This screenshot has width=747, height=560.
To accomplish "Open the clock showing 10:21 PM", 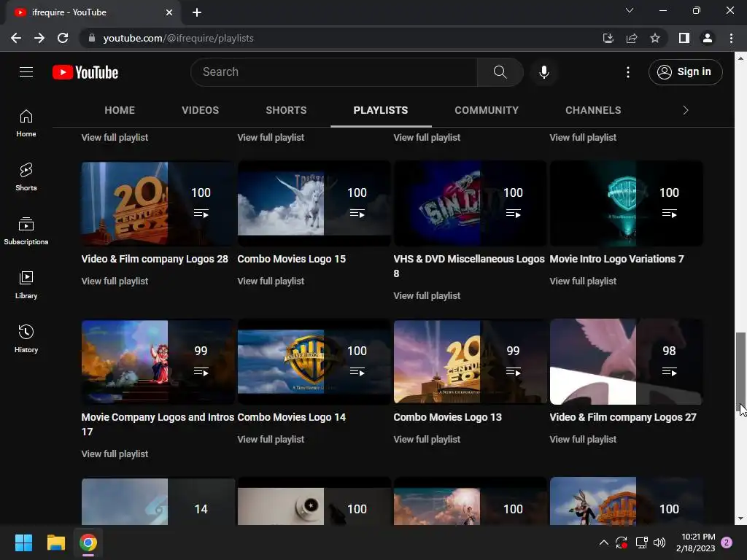I will [x=695, y=542].
